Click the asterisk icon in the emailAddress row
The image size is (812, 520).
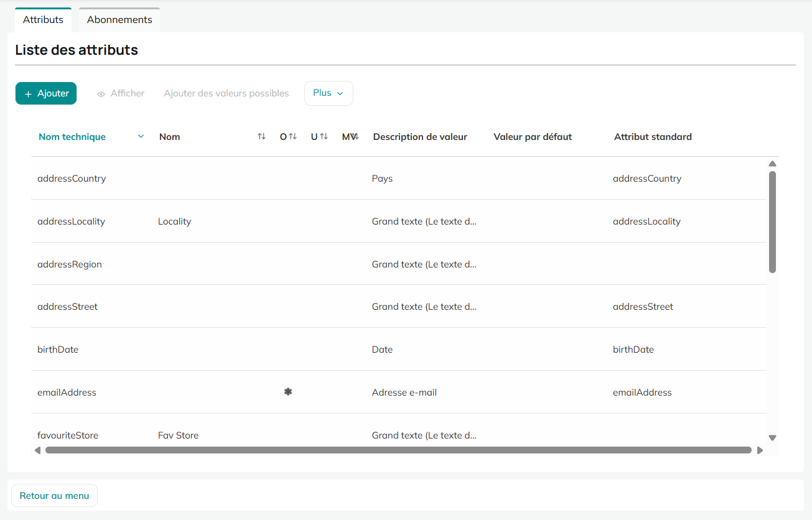click(x=288, y=392)
